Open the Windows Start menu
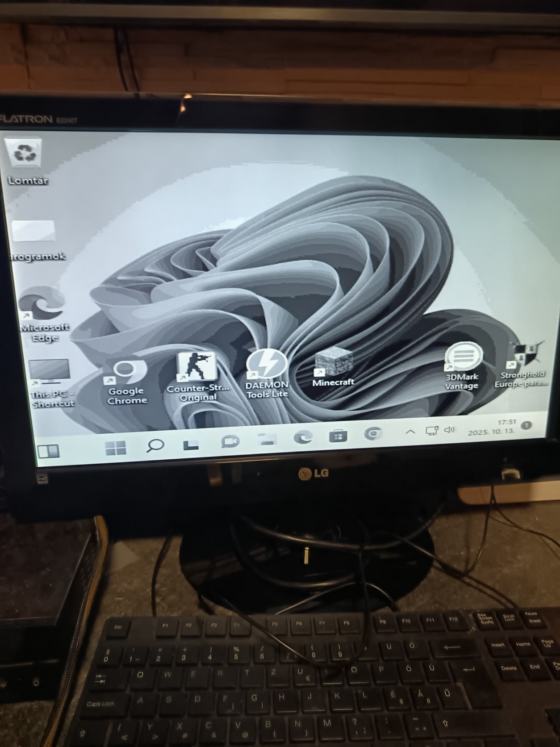 pyautogui.click(x=116, y=448)
